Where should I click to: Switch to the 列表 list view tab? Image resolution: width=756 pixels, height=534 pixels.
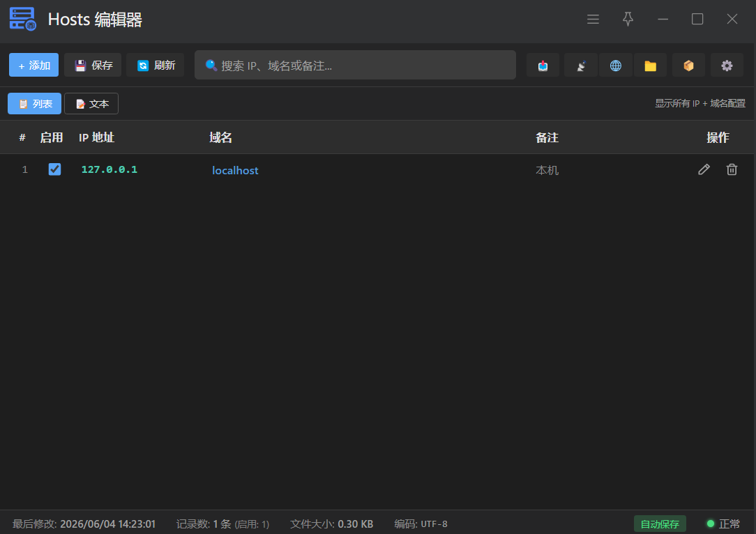[35, 104]
